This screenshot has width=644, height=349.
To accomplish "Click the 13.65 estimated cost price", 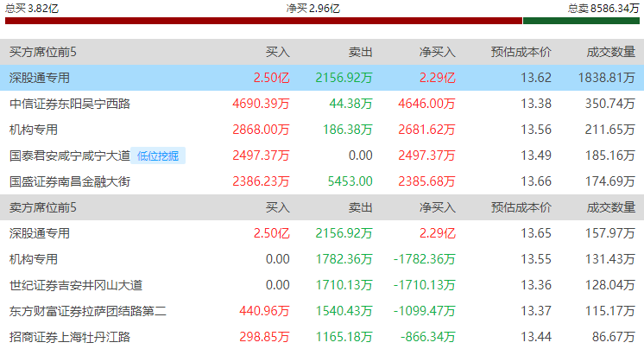I will 536,233.
